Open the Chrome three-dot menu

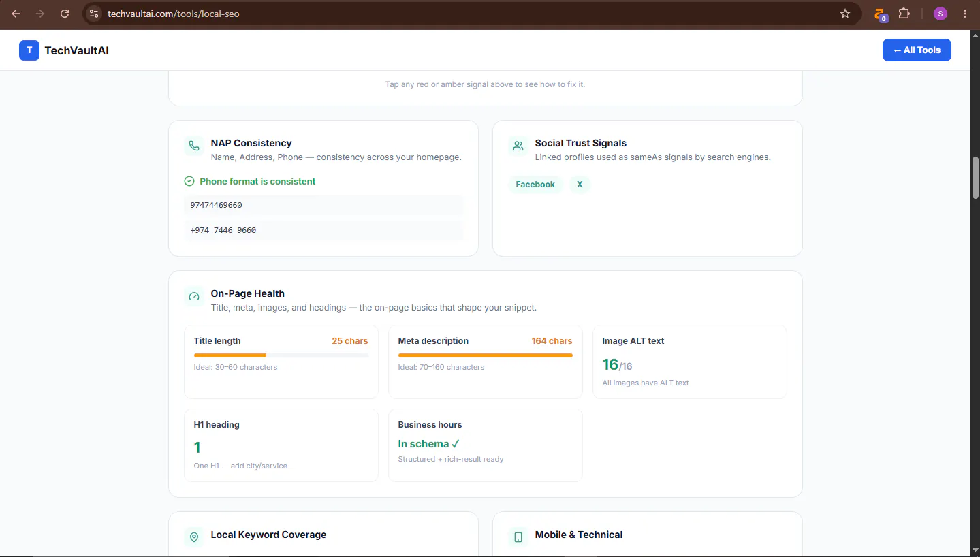[x=965, y=14]
